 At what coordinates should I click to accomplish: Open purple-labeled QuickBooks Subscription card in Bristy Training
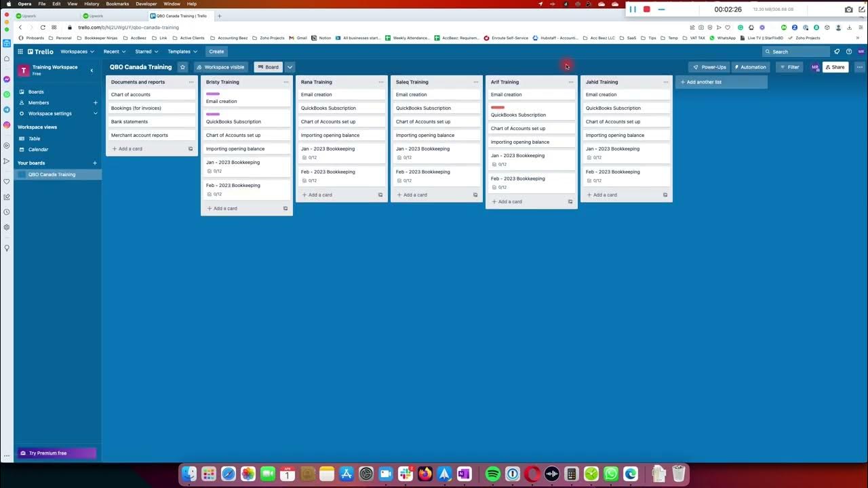247,119
